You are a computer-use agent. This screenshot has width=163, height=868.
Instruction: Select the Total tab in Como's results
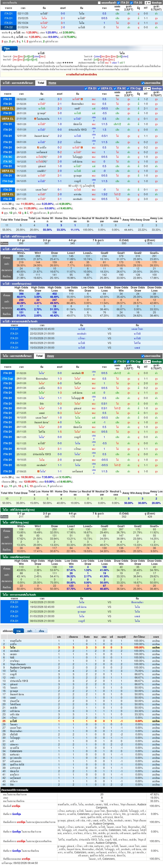coord(39,356)
